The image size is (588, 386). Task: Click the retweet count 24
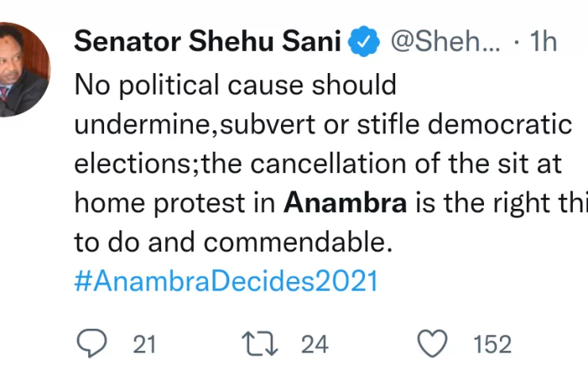point(314,345)
